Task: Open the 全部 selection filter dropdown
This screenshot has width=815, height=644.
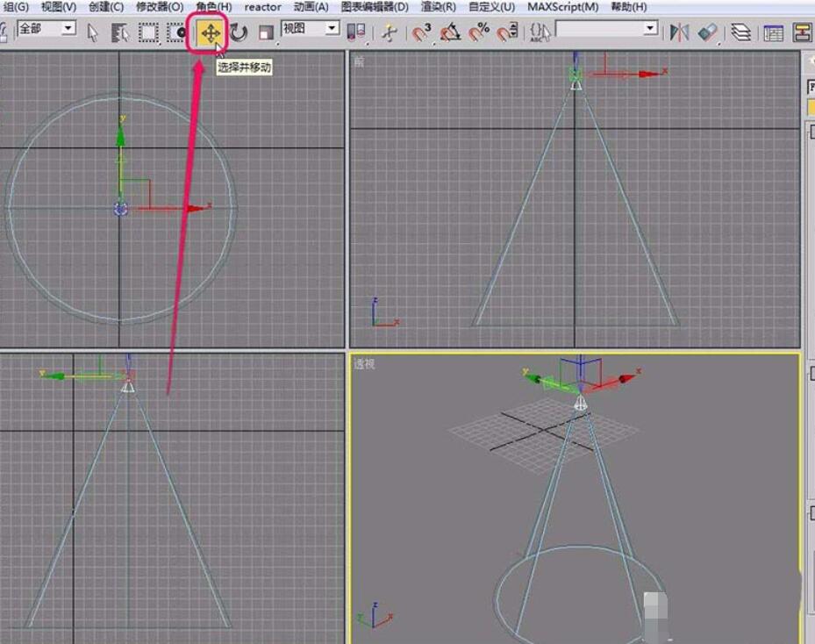Action: (x=68, y=28)
